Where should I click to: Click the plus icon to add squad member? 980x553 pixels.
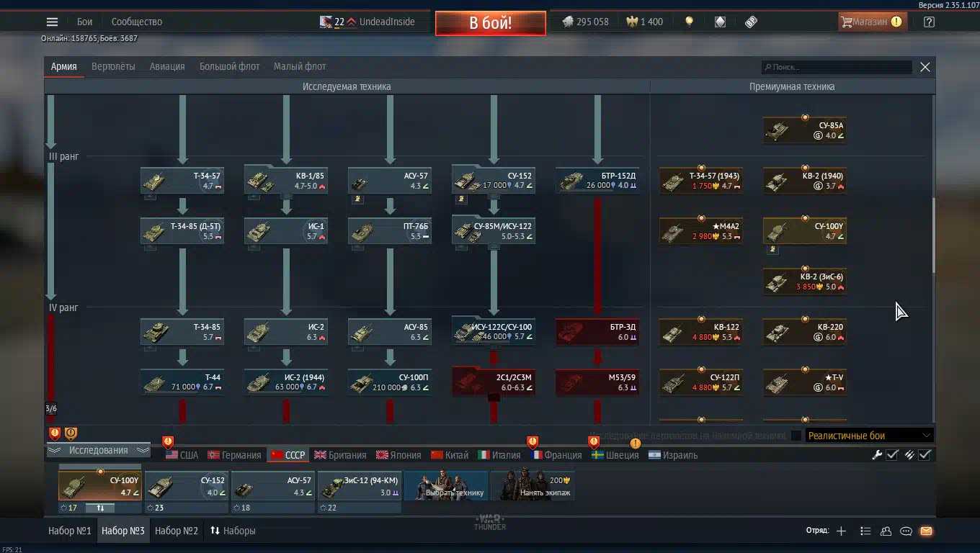841,531
